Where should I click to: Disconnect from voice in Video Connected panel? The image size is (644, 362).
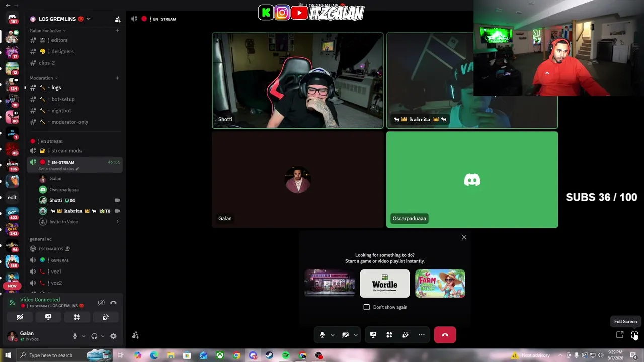point(113,303)
